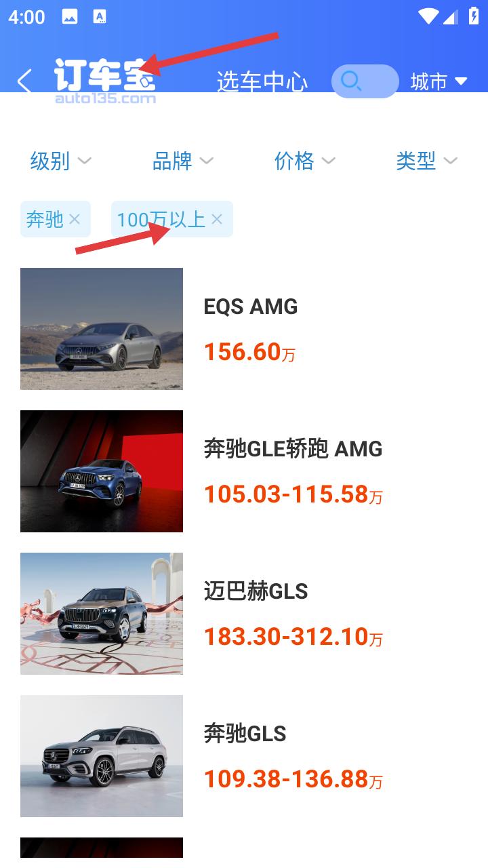Expand the 级别 filter dropdown

(61, 161)
